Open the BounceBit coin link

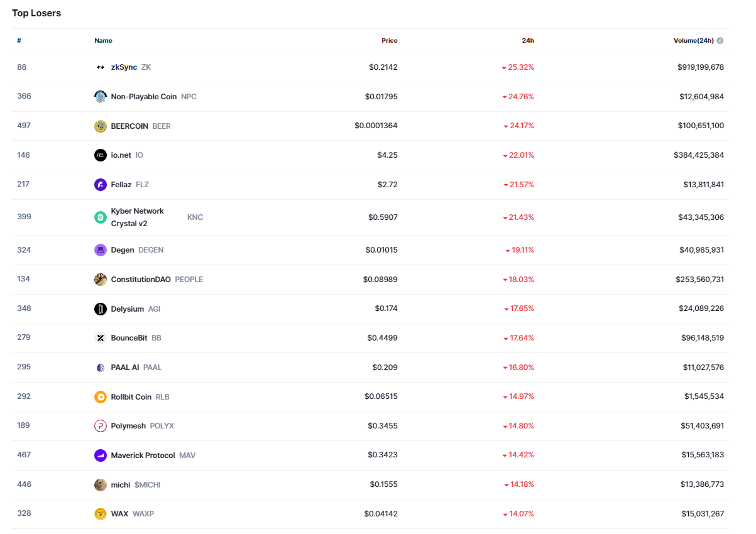(x=129, y=338)
